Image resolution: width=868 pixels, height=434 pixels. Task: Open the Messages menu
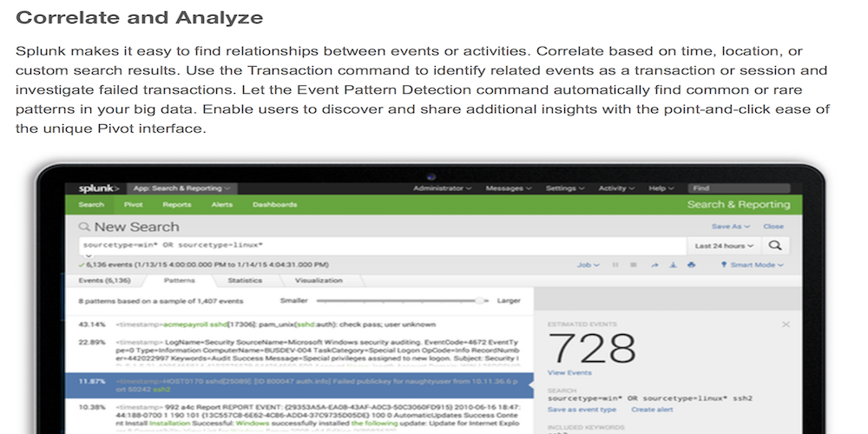[x=508, y=188]
